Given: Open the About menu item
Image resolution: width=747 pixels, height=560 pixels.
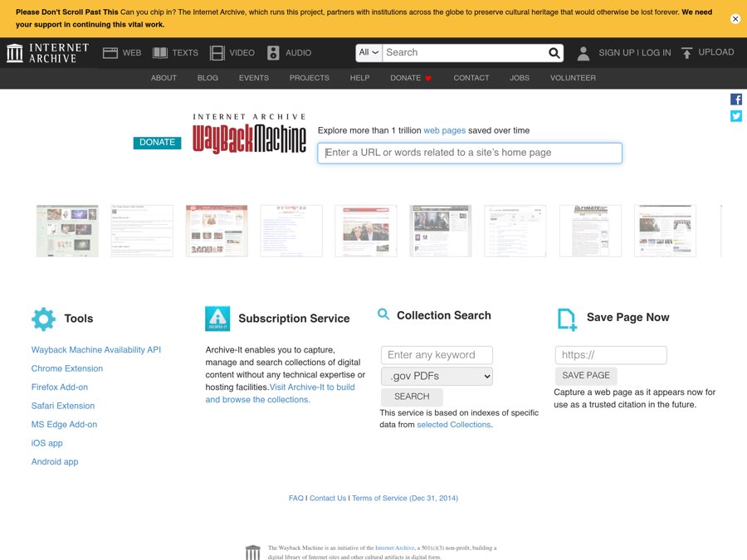Looking at the screenshot, I should click(164, 78).
